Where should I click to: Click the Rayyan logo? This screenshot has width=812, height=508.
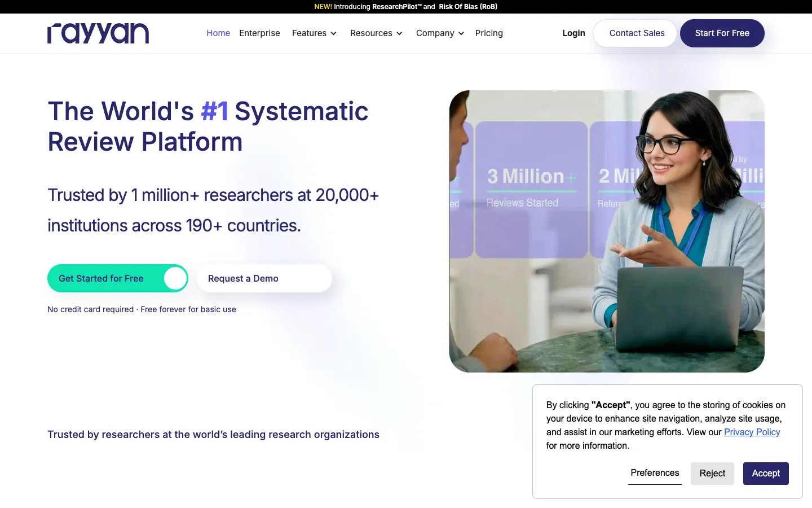coord(98,33)
